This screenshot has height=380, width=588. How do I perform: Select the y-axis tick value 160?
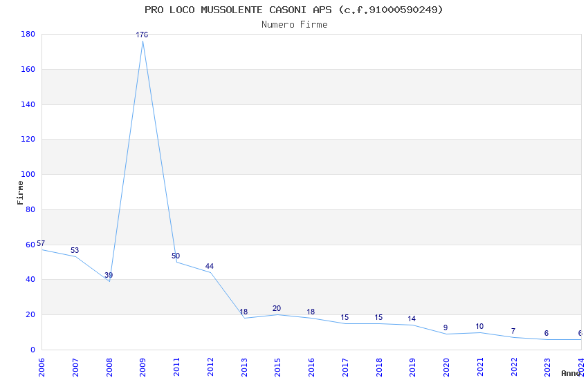pyautogui.click(x=28, y=69)
